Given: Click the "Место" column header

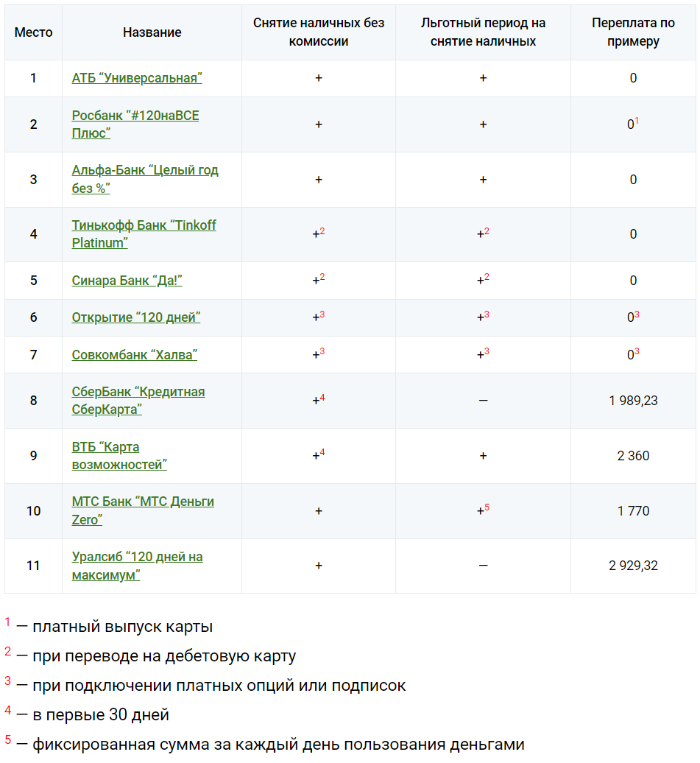Looking at the screenshot, I should [x=34, y=32].
